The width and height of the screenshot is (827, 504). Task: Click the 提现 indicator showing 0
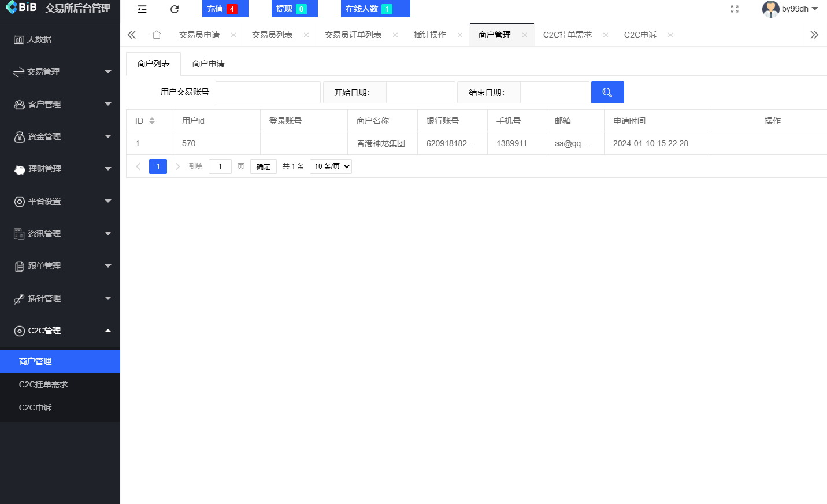coord(294,9)
